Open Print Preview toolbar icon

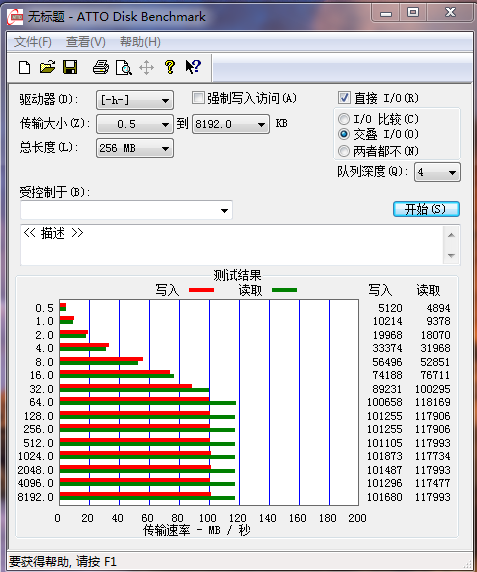tap(124, 67)
